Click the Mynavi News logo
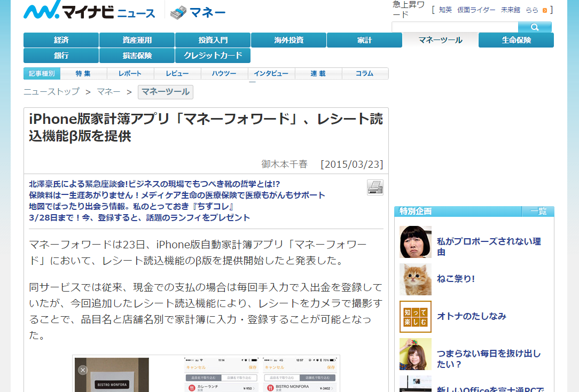Viewport: 579px width, 392px height. tap(89, 10)
